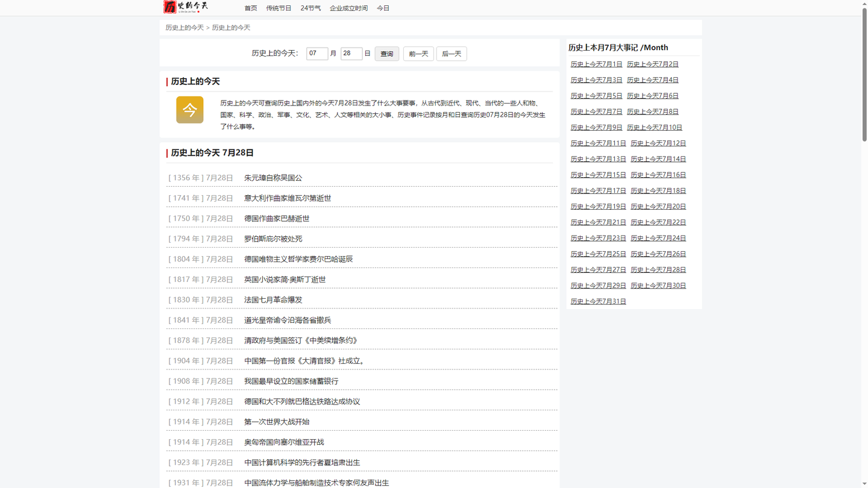Open sidebar link 历史上今天7月18日
Screen dimensions: 868x488
tap(658, 190)
